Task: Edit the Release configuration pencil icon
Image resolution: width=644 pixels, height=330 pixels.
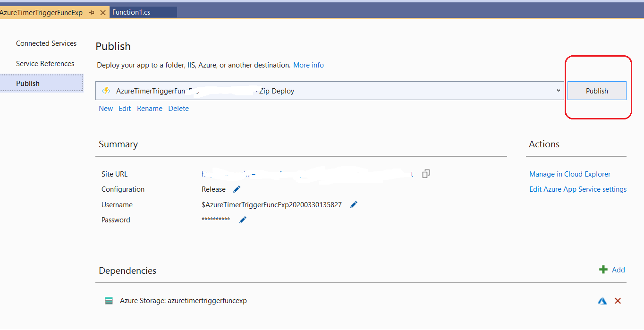Action: (237, 189)
